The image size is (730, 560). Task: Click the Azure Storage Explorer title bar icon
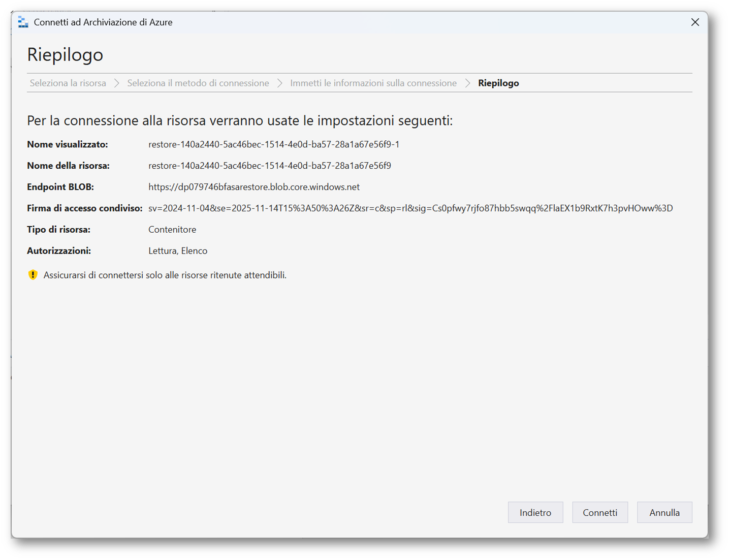(x=23, y=22)
